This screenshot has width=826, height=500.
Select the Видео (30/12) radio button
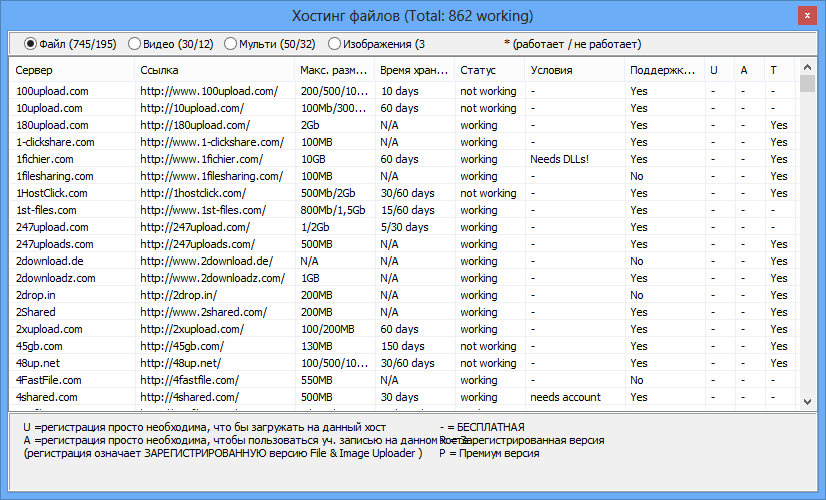171,44
